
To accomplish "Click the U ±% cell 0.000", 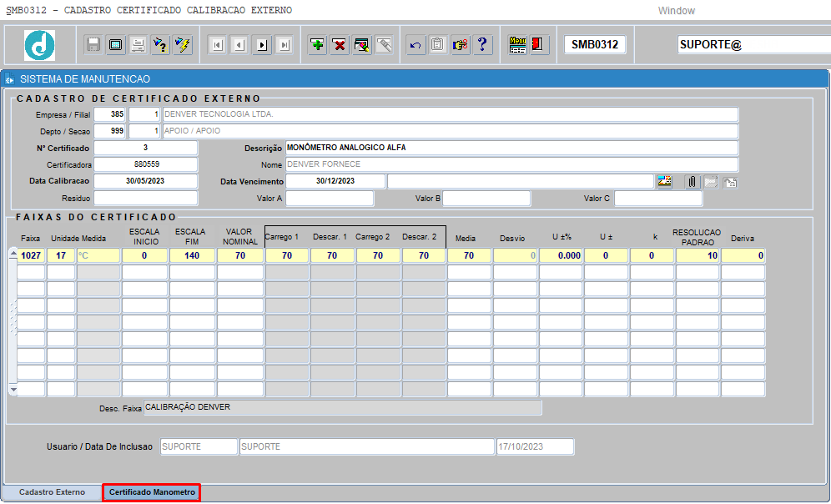I will pos(561,255).
